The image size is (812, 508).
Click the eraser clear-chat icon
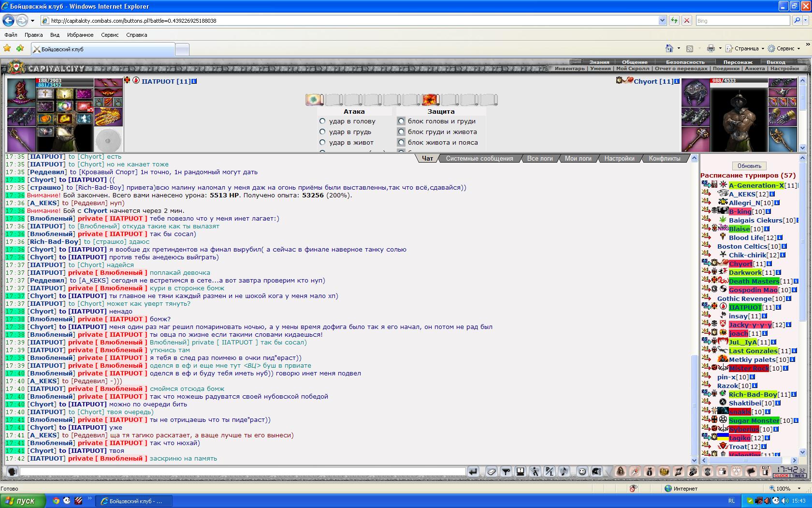tap(492, 471)
